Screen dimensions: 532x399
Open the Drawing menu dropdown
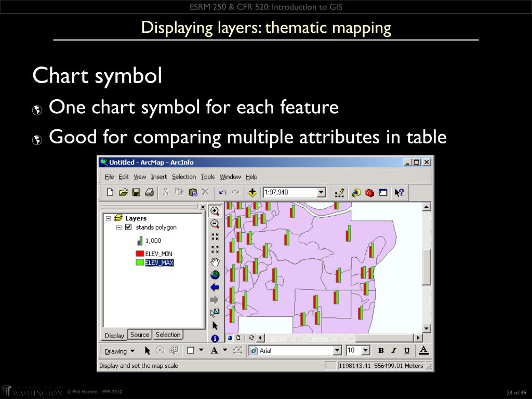(119, 351)
